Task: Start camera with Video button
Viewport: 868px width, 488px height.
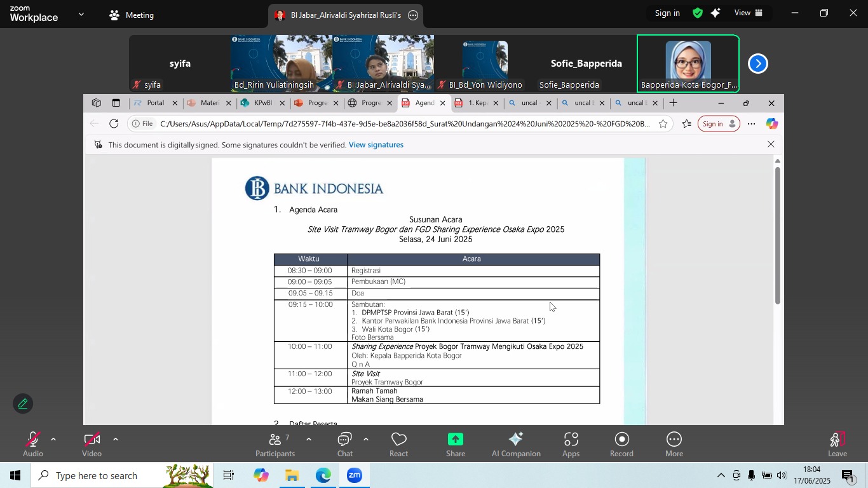Action: tap(92, 444)
